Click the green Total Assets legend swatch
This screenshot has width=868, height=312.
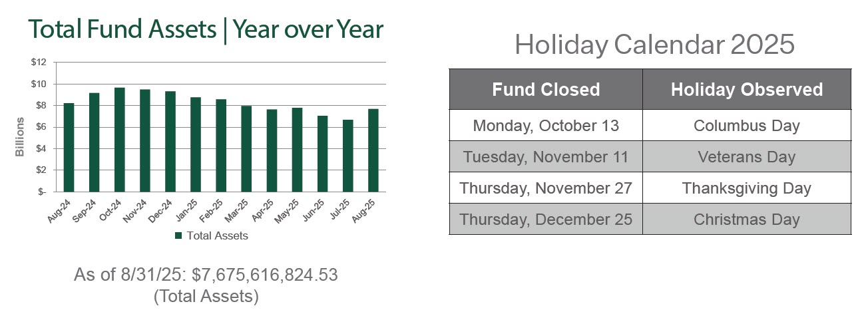178,235
